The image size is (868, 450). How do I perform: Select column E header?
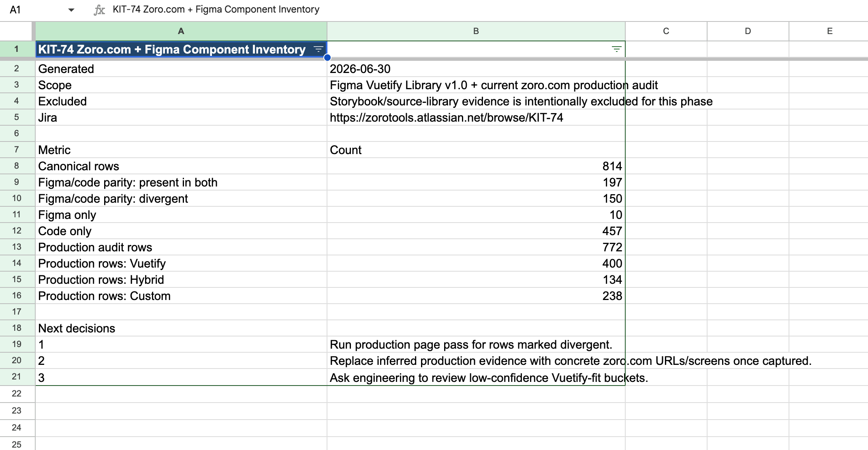point(829,31)
